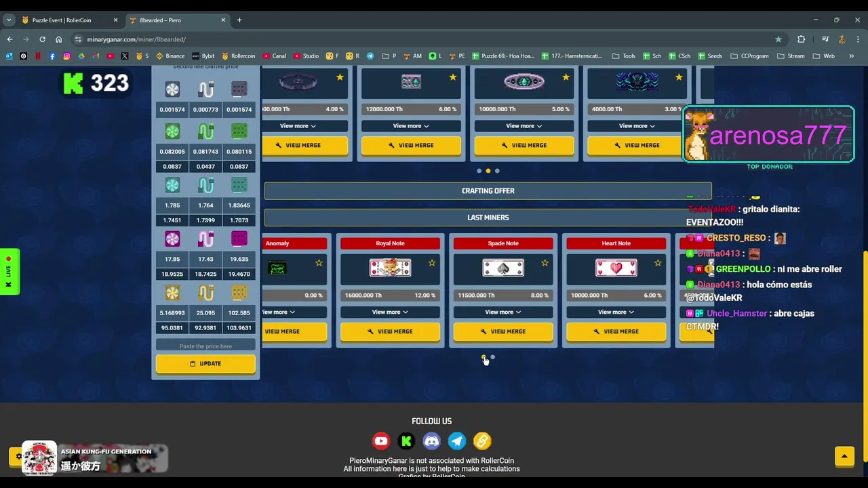This screenshot has width=868, height=488.
Task: Click the gold hashboard part icon
Action: click(x=239, y=293)
